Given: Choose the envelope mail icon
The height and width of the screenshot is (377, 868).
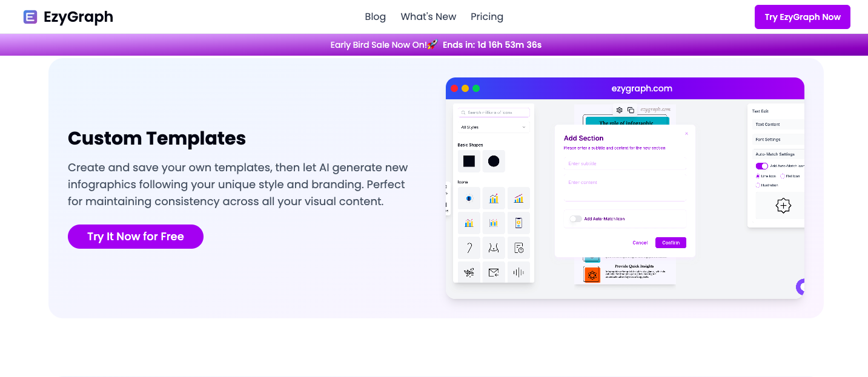Looking at the screenshot, I should point(494,272).
